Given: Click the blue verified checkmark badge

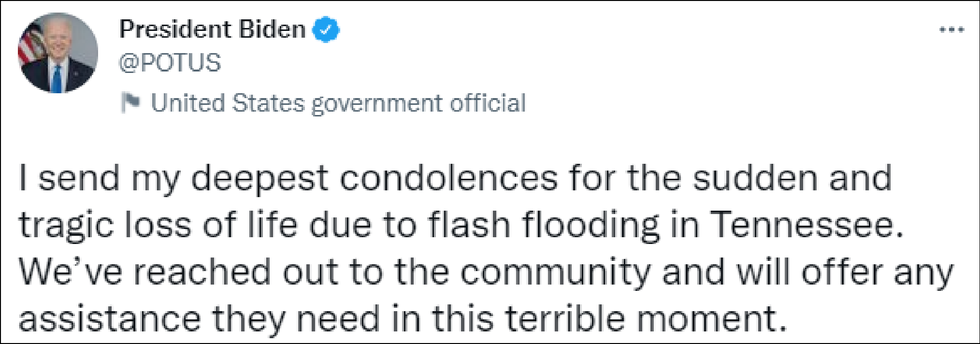Looking at the screenshot, I should click(326, 29).
